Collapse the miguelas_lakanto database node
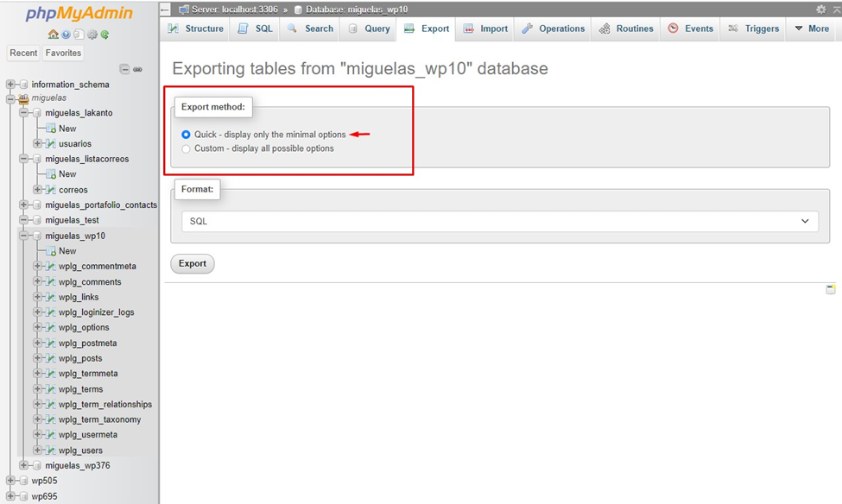 click(23, 113)
